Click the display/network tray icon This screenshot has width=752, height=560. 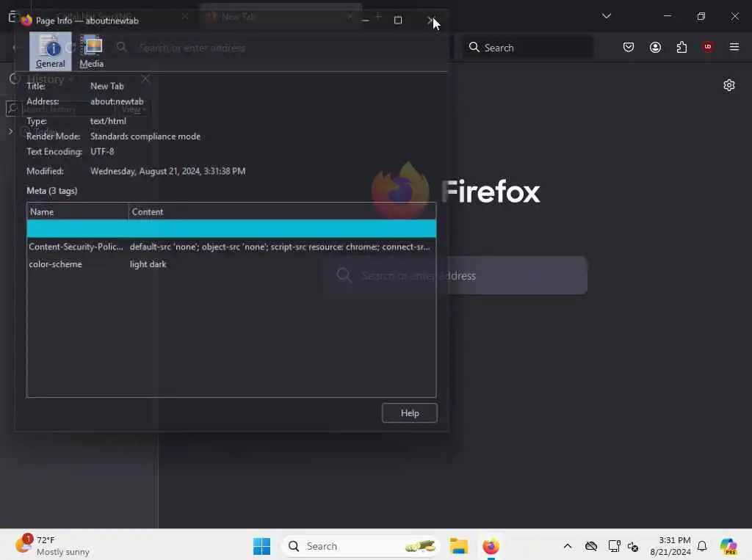click(x=614, y=546)
